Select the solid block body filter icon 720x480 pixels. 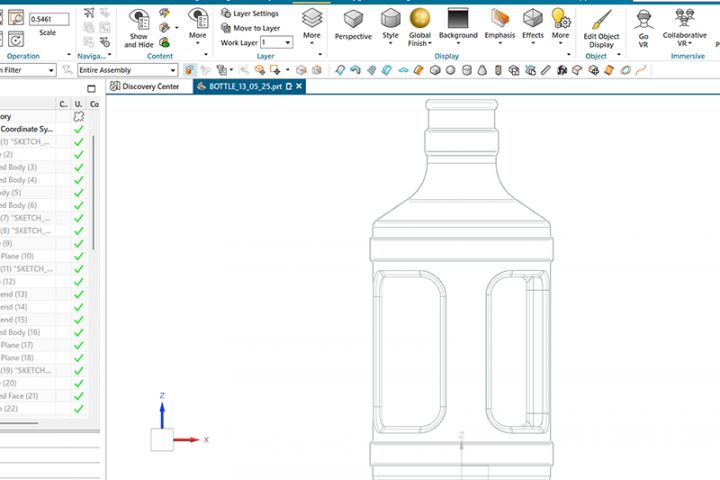click(435, 70)
